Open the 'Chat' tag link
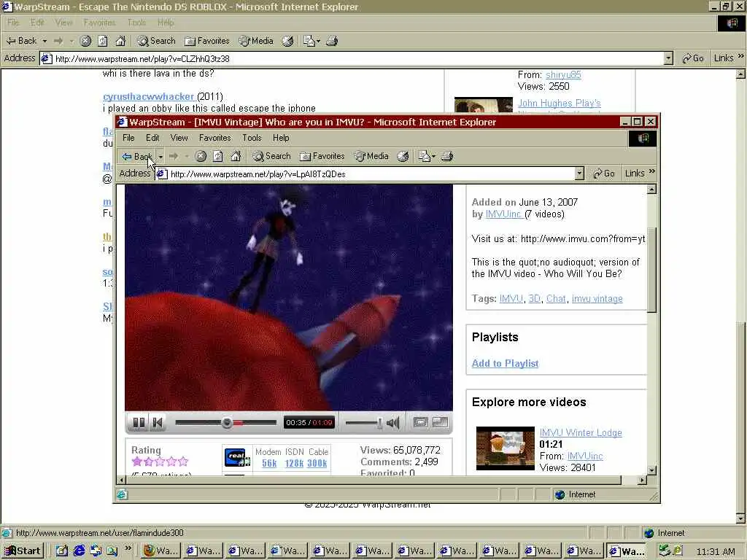The width and height of the screenshot is (747, 560). 555,298
